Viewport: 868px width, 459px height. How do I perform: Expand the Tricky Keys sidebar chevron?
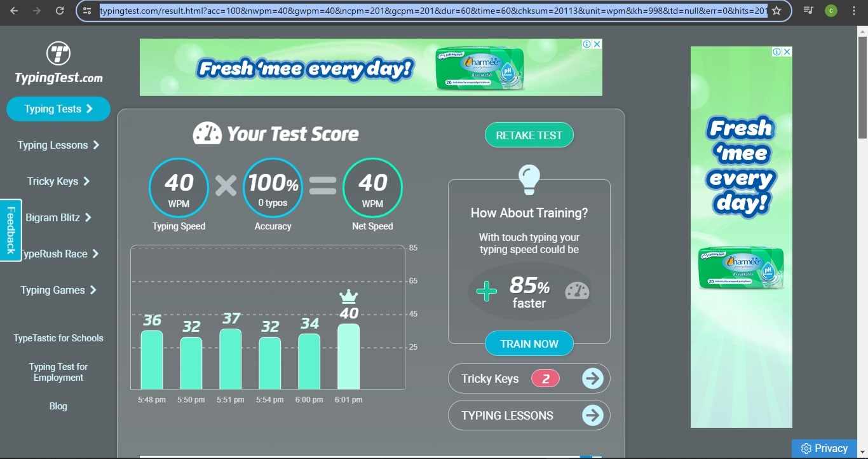[x=86, y=181]
